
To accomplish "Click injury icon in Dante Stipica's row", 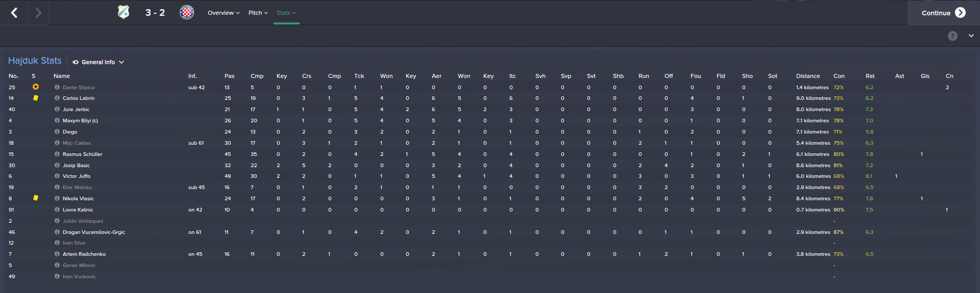I will 36,87.
